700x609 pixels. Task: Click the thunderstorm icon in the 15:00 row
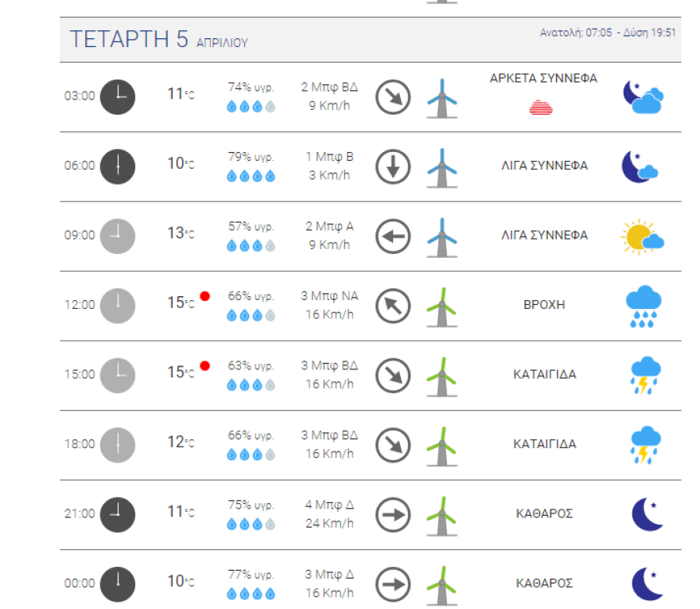click(643, 376)
